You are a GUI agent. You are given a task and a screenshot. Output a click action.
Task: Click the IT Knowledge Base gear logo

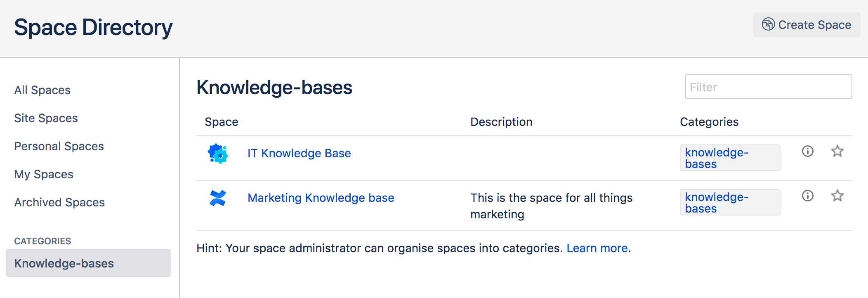click(x=218, y=154)
